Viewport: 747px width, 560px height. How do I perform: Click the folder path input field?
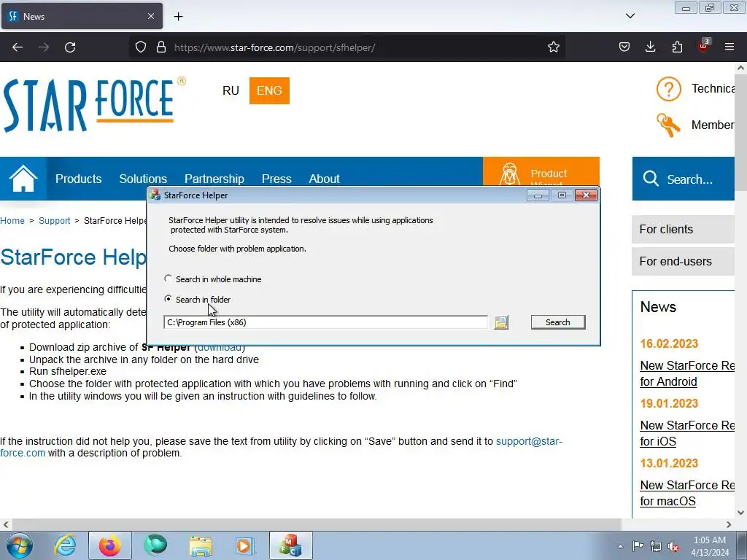tap(325, 322)
